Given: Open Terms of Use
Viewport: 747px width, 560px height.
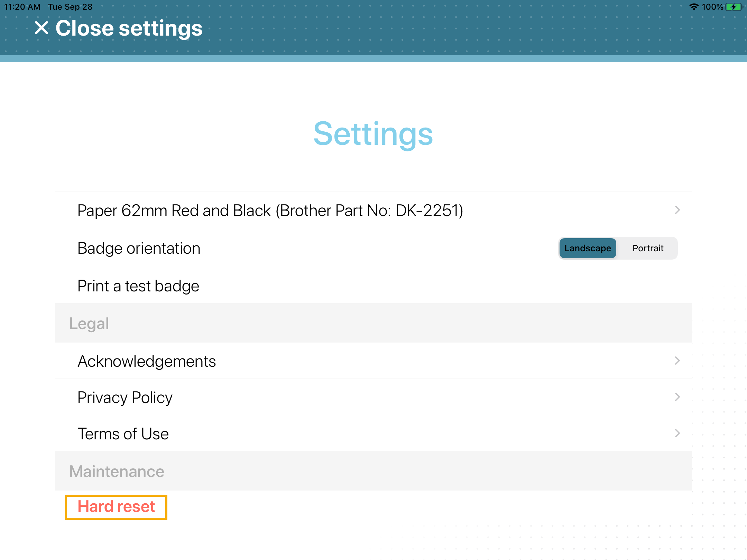Looking at the screenshot, I should click(123, 434).
